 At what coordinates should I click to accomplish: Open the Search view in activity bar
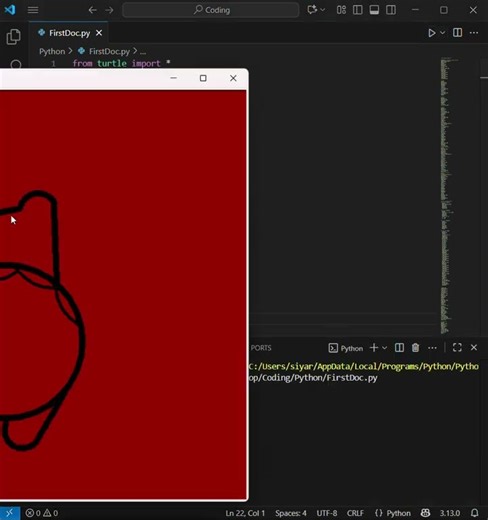click(x=15, y=64)
